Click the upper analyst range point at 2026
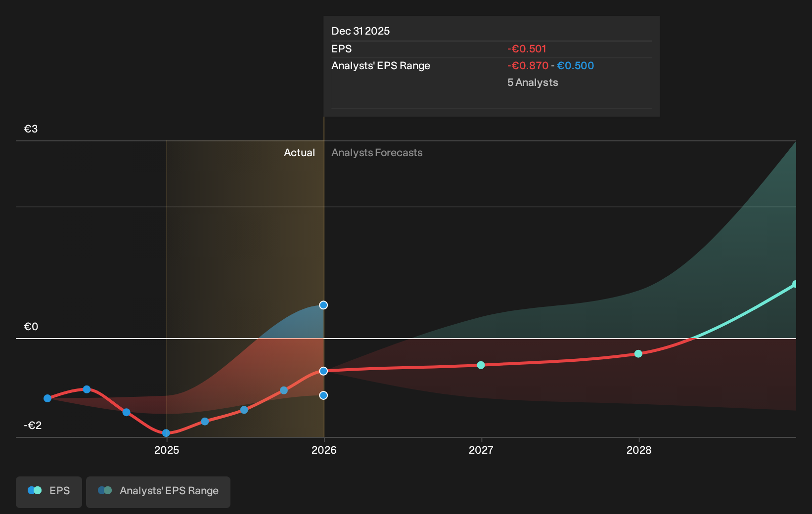Viewport: 812px width, 514px height. pyautogui.click(x=323, y=305)
